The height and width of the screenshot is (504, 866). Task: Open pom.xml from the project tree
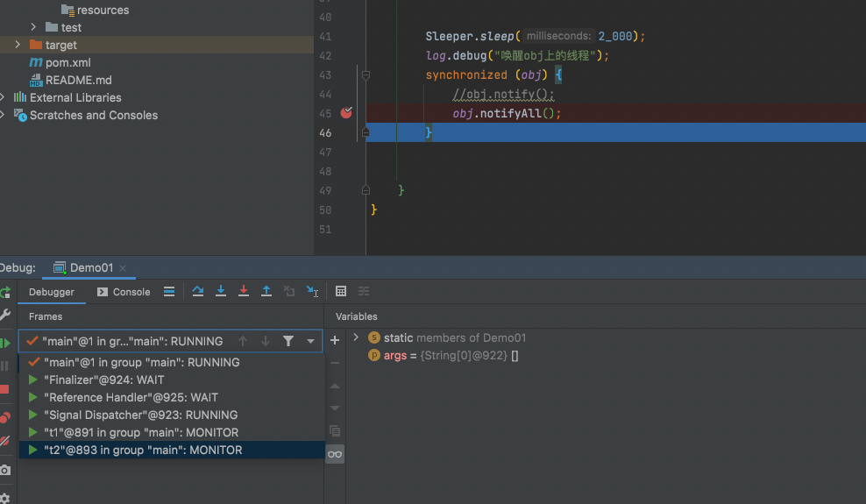(x=67, y=62)
